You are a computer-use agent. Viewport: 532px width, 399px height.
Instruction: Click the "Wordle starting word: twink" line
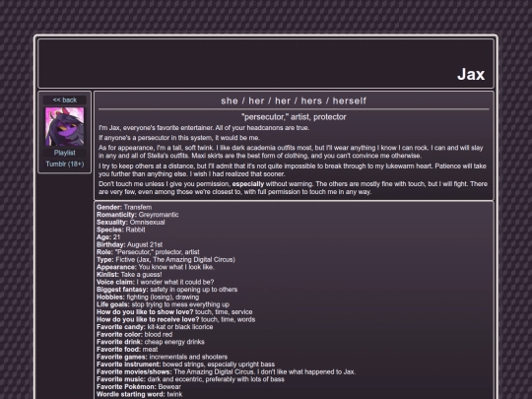[140, 394]
